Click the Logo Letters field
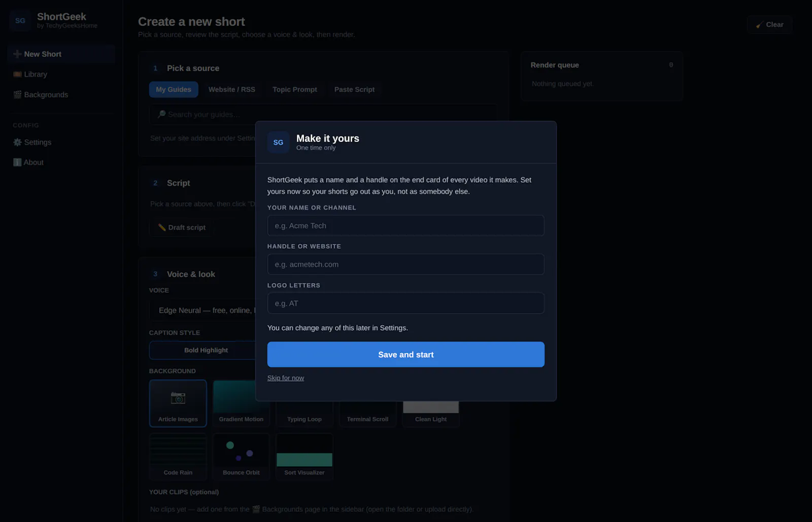 406,303
